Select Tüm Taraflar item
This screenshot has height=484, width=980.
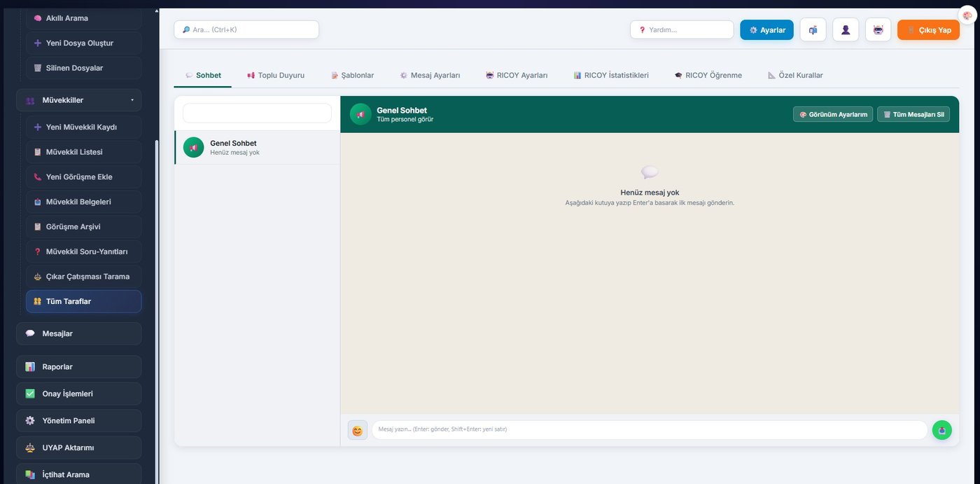(x=83, y=301)
